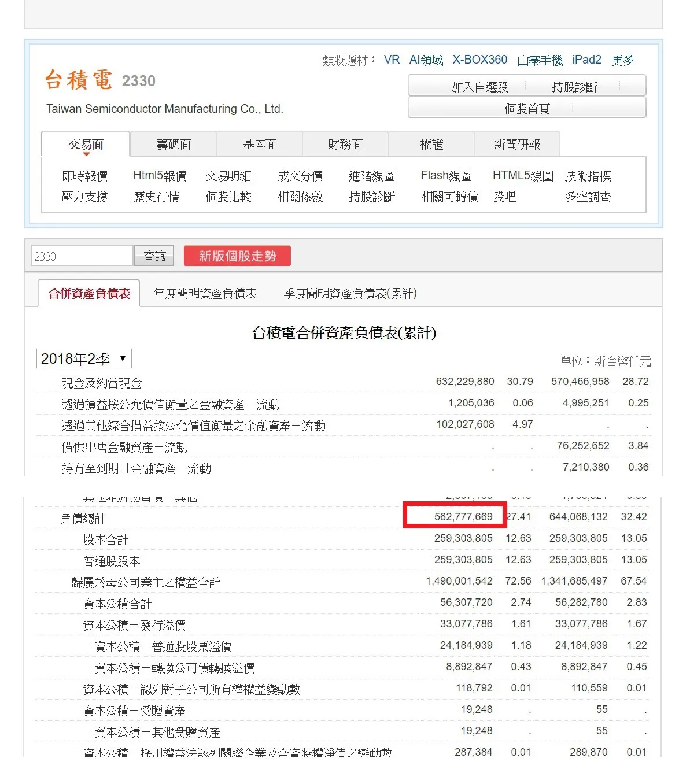Select the 歸屬於母公司業主之權益合計 row label
The height and width of the screenshot is (784, 679).
146,582
